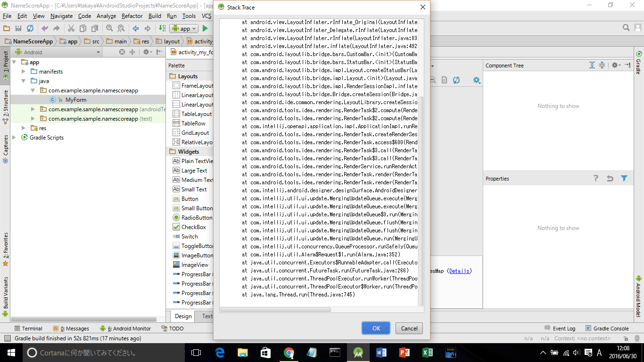Open Find using the magnifier icon
This screenshot has width=644, height=362.
[109, 28]
